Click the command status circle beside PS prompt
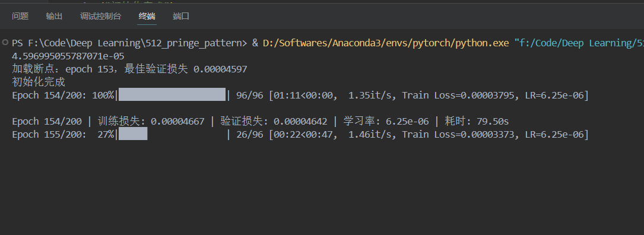Viewport: 644px width, 235px height. pos(5,42)
